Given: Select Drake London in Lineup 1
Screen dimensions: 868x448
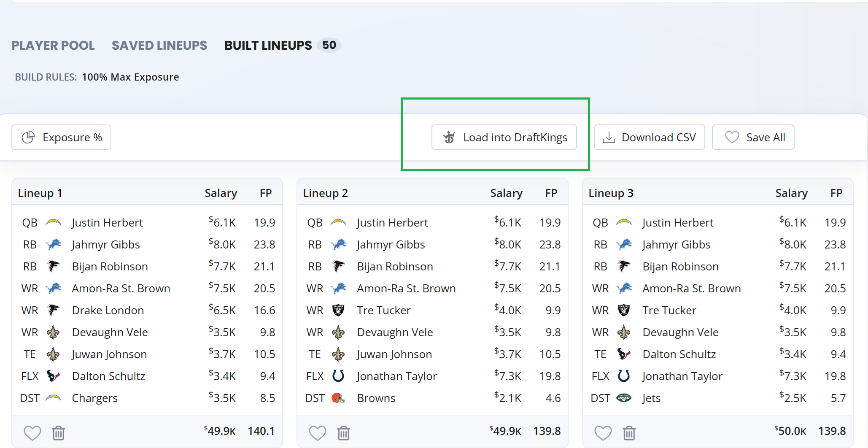Looking at the screenshot, I should [108, 310].
